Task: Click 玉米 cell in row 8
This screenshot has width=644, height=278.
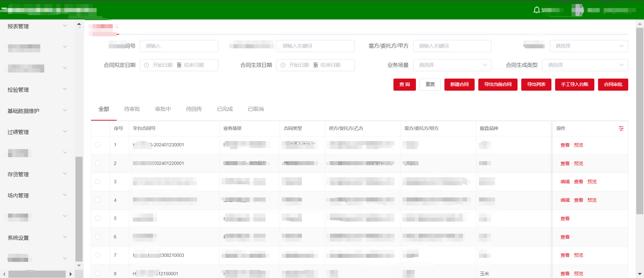Action: click(484, 274)
